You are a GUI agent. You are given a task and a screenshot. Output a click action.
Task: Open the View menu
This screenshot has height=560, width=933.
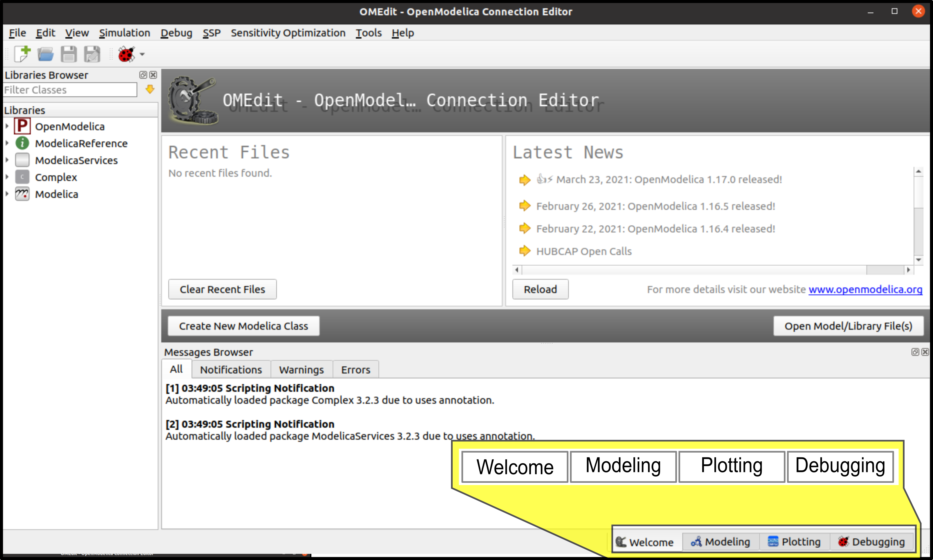77,33
